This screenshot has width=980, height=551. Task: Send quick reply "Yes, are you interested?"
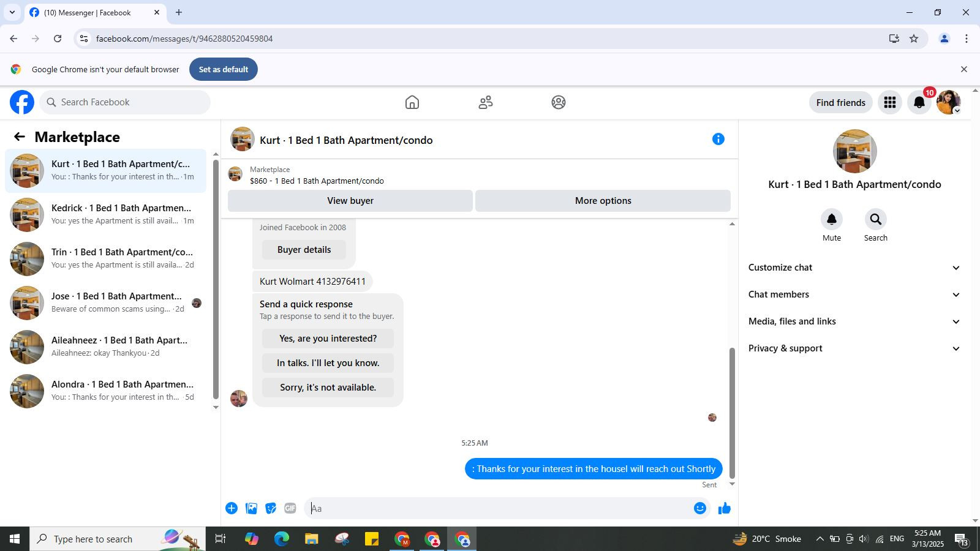point(328,339)
